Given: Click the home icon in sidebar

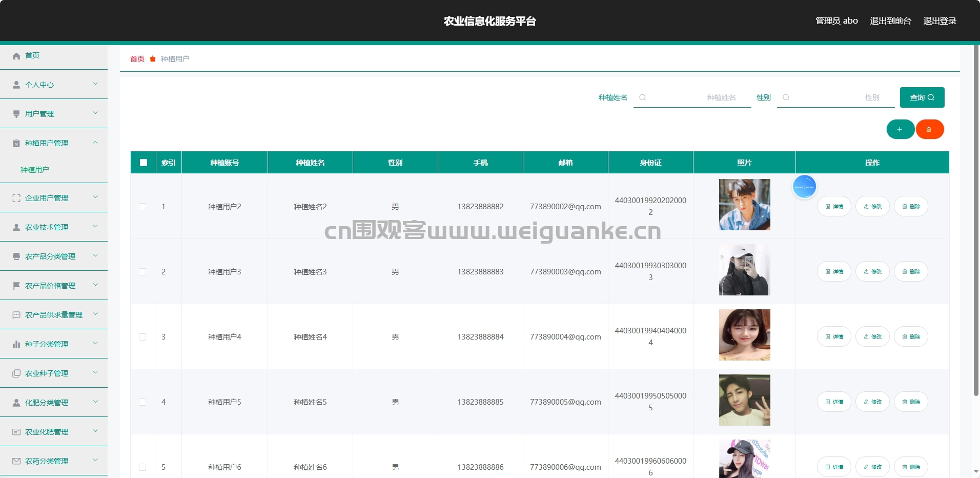Looking at the screenshot, I should (x=16, y=55).
